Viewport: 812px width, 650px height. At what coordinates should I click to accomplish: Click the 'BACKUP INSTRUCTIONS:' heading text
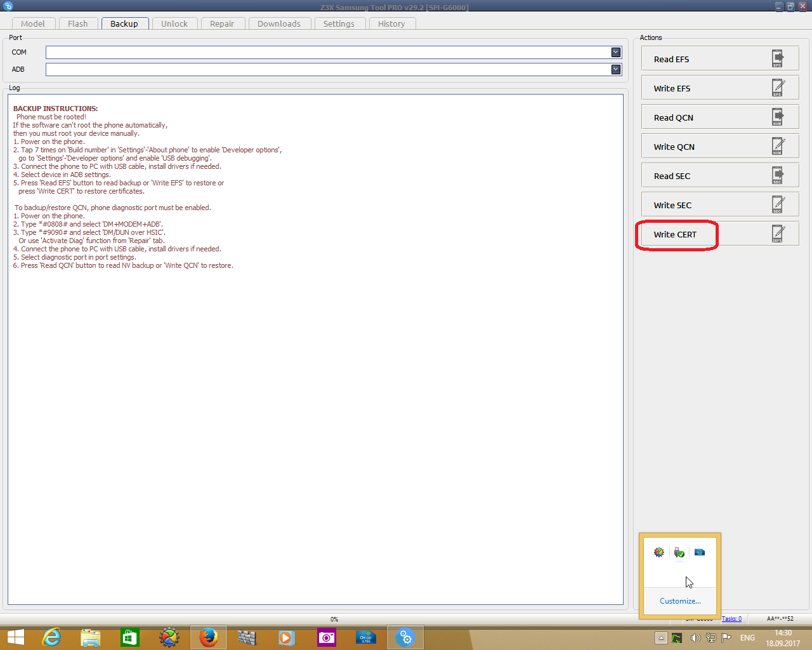point(55,109)
